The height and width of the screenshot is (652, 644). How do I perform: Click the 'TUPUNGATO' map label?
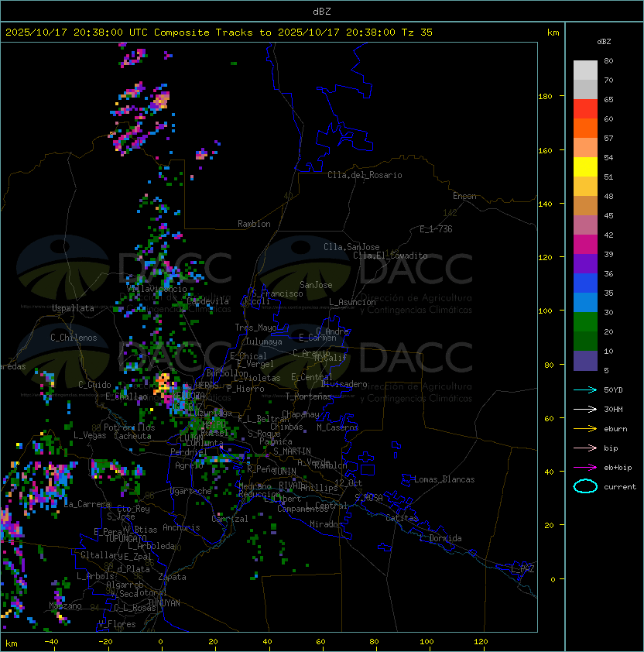point(126,538)
